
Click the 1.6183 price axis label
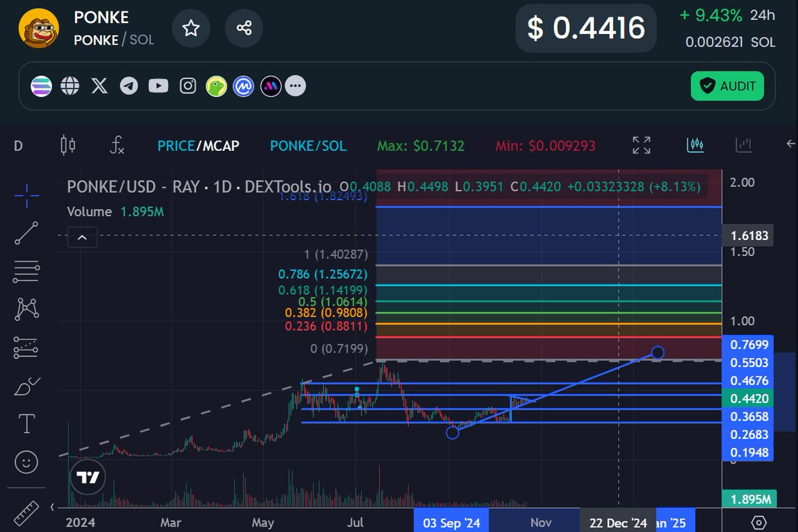[x=747, y=235]
